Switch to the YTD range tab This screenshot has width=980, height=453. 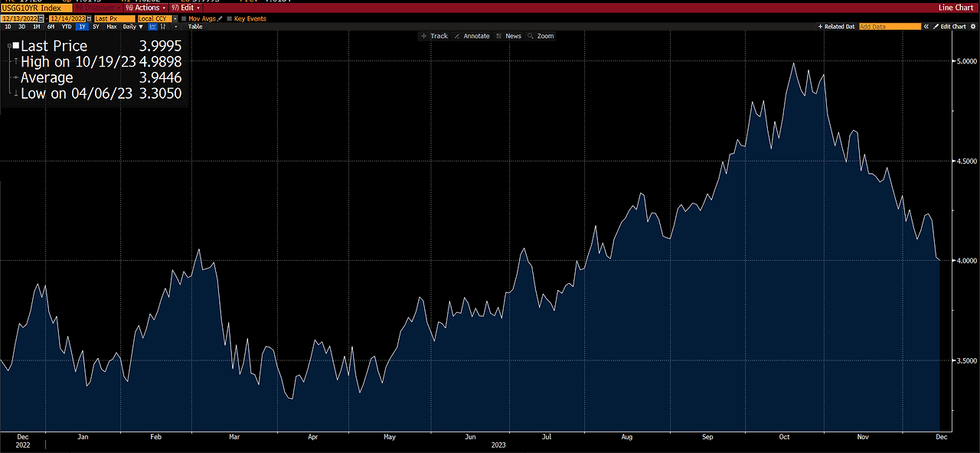tap(67, 26)
